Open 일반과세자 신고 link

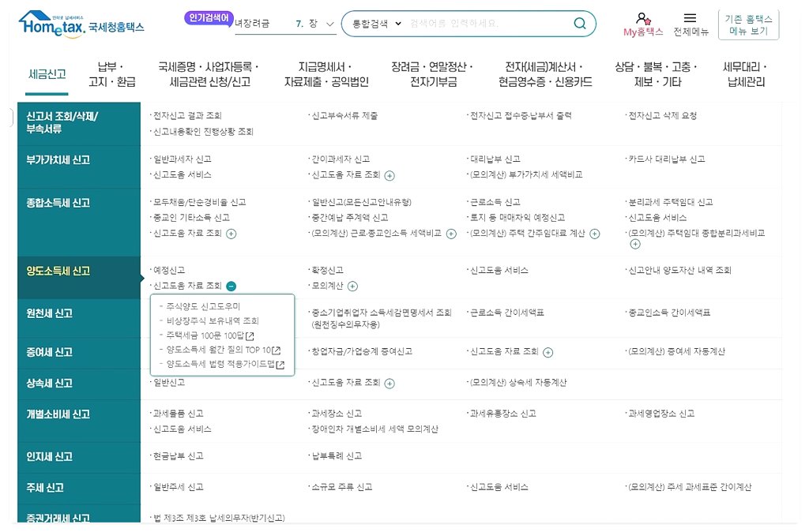pos(182,159)
